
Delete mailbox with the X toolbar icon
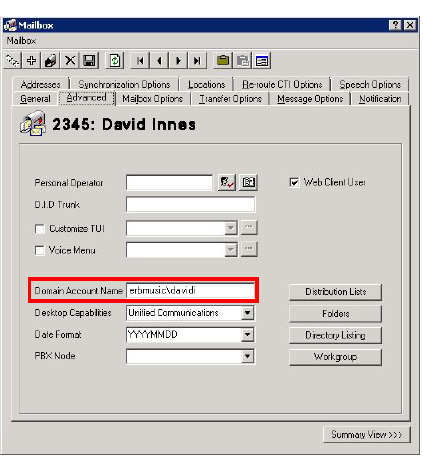pyautogui.click(x=70, y=61)
